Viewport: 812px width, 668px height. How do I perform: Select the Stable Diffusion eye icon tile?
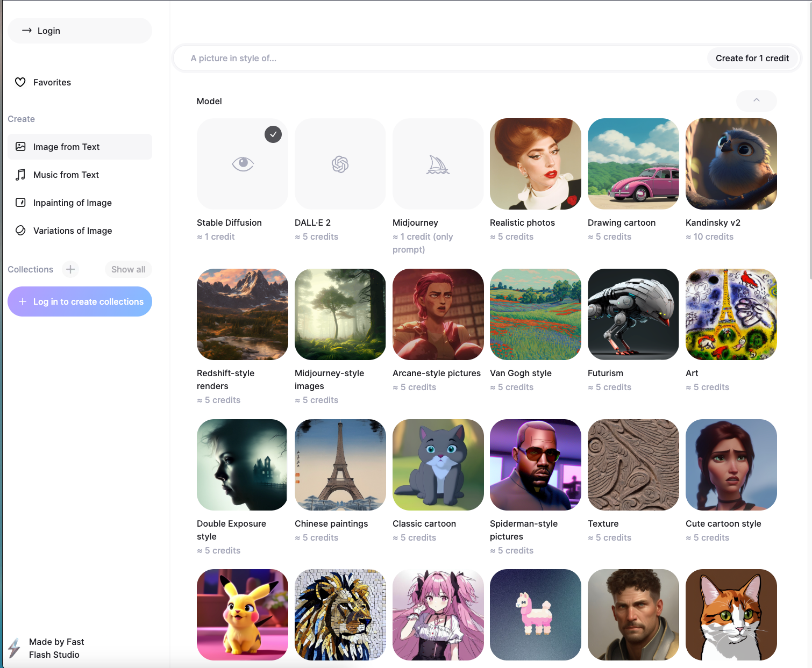click(x=243, y=164)
